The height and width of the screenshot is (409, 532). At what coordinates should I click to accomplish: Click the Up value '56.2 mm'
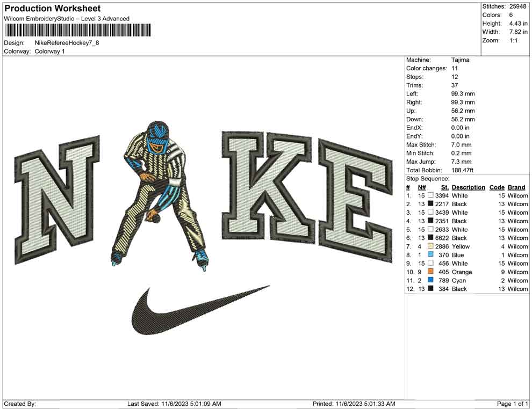tap(463, 111)
